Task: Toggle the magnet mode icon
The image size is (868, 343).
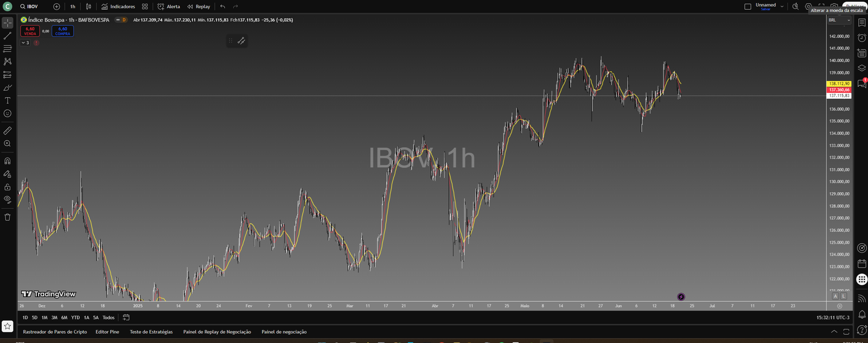Action: tap(8, 161)
